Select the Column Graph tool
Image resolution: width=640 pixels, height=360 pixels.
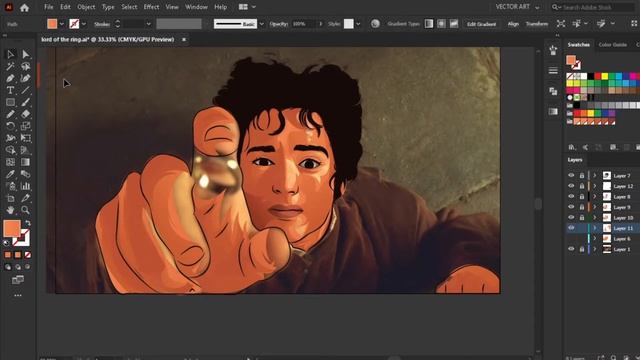25,186
